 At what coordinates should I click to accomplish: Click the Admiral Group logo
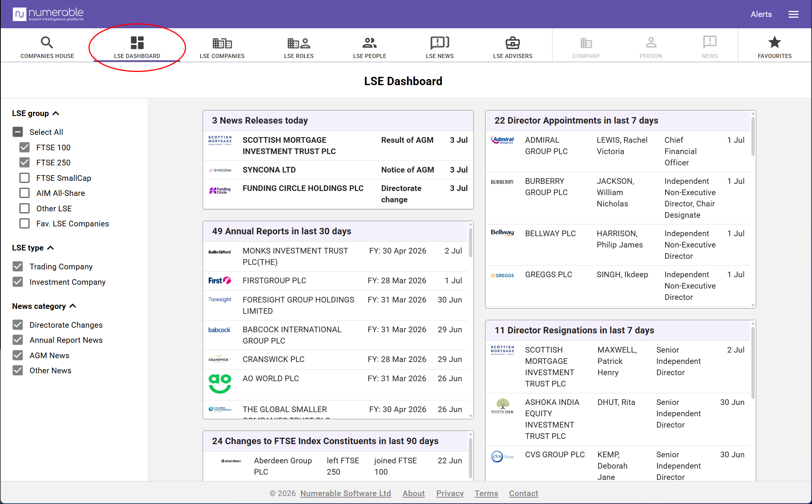[502, 140]
